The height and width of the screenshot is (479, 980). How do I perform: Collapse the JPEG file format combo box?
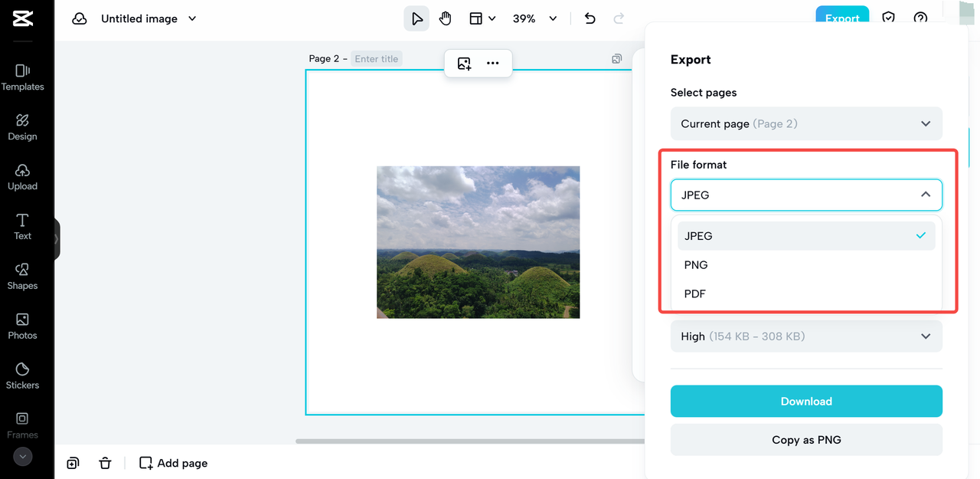pyautogui.click(x=806, y=195)
